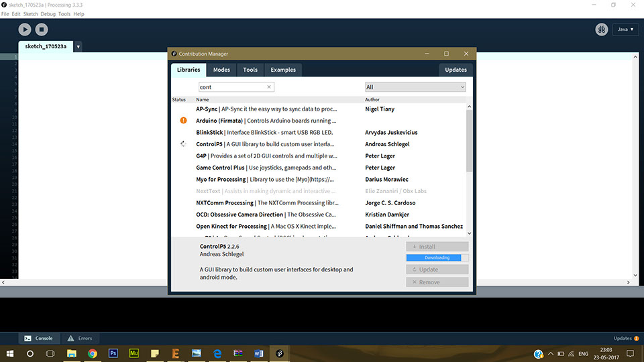Open Google Chrome from taskbar
The image size is (644, 362).
tap(93, 353)
